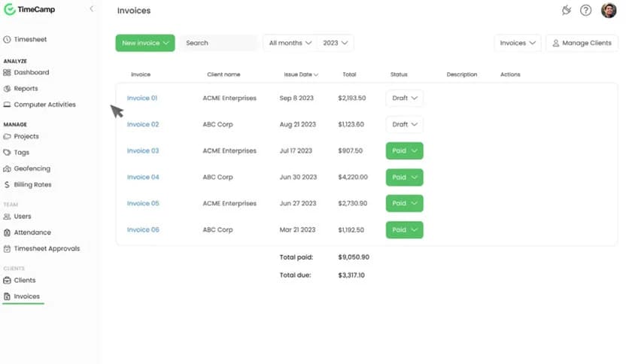Click the Client name column header

(223, 74)
